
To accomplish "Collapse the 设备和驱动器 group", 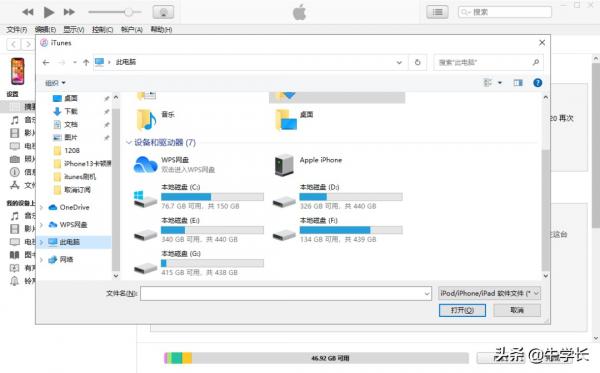I will (x=129, y=143).
